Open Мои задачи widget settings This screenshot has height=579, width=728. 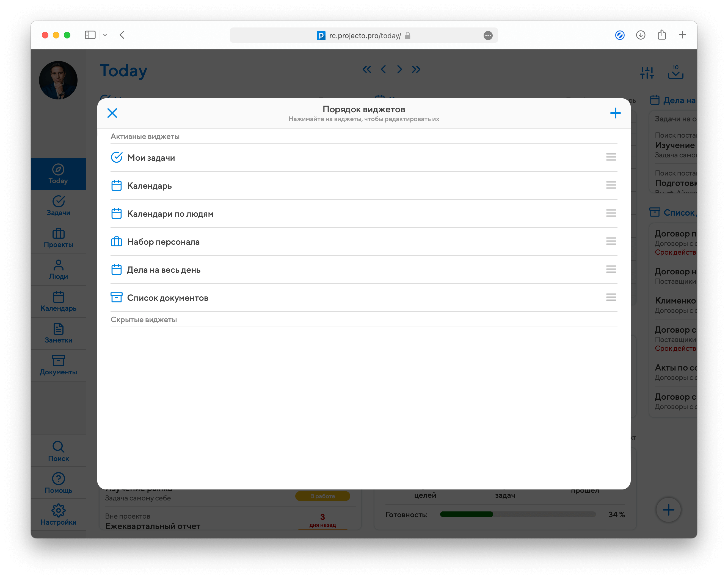[x=151, y=158]
